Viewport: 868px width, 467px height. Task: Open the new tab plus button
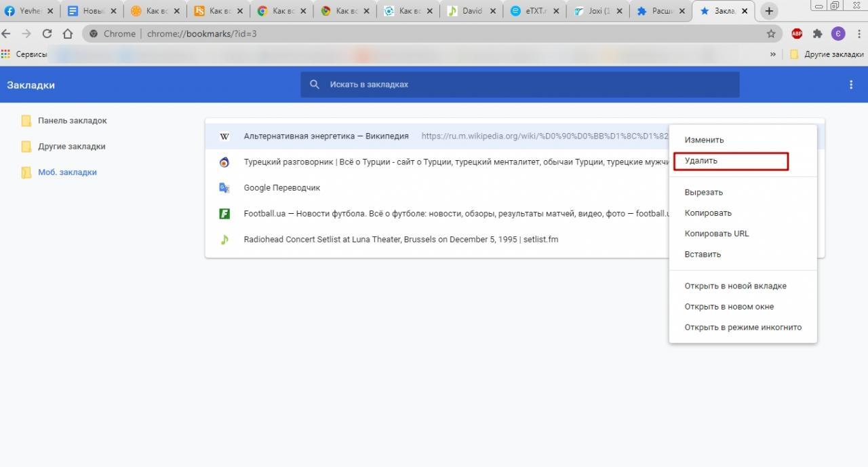[x=769, y=11]
